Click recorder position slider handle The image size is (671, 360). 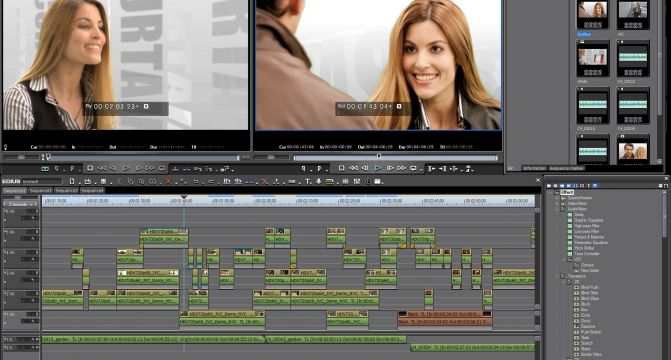pos(379,157)
